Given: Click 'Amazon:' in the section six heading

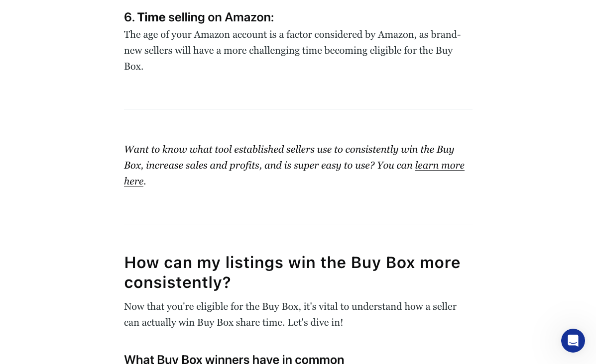Looking at the screenshot, I should click(249, 17).
